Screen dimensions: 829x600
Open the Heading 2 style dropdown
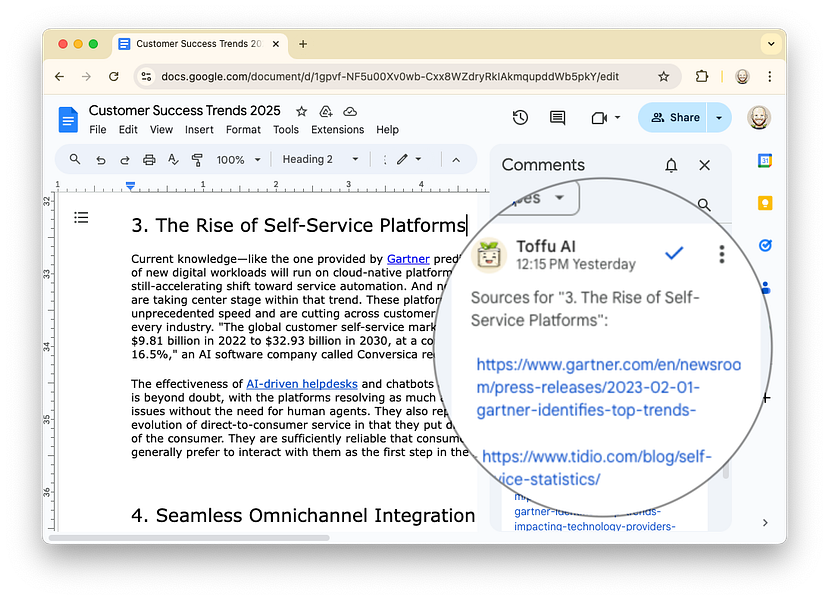click(320, 159)
